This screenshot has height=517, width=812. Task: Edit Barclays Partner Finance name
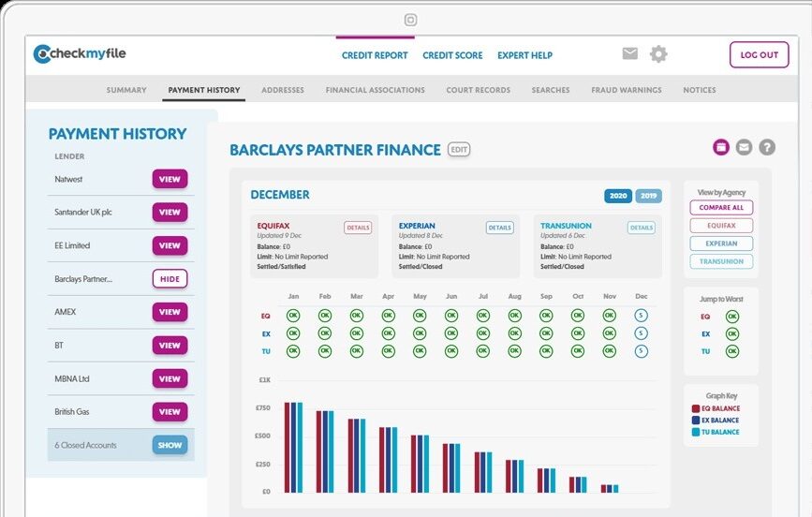click(x=459, y=150)
